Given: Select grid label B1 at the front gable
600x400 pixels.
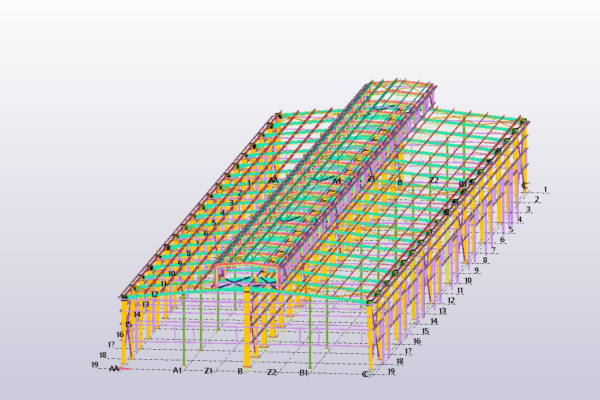Looking at the screenshot, I should click(x=303, y=372).
